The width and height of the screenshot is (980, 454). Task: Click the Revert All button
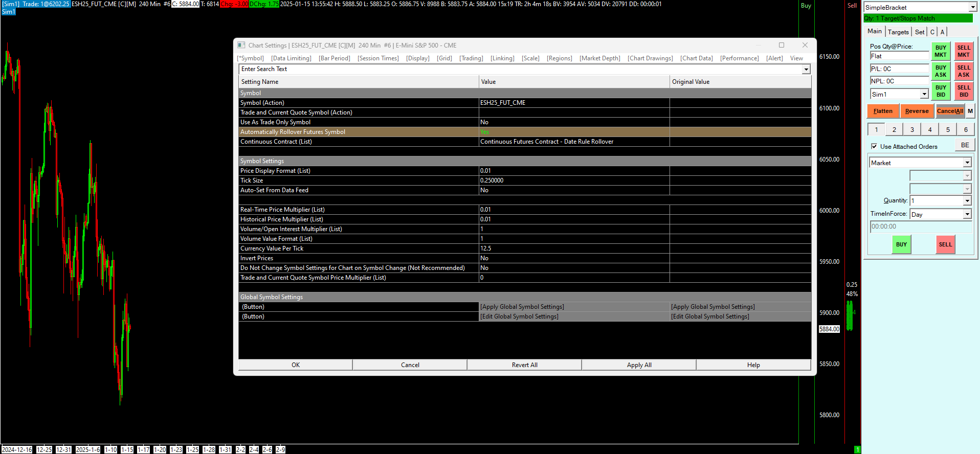click(525, 365)
